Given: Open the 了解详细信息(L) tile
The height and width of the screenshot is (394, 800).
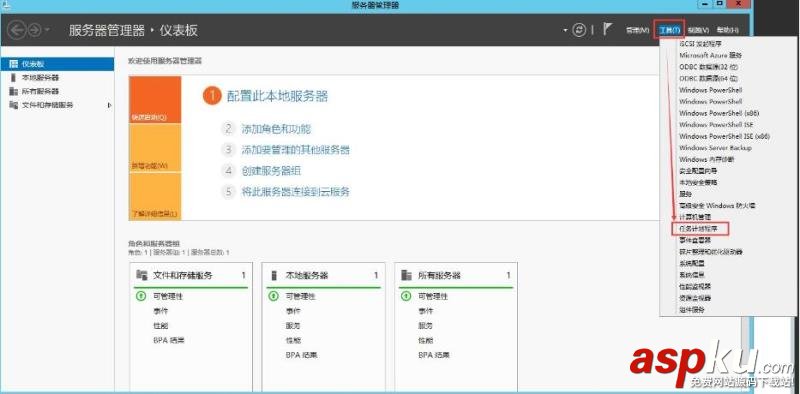Looking at the screenshot, I should coord(155,196).
